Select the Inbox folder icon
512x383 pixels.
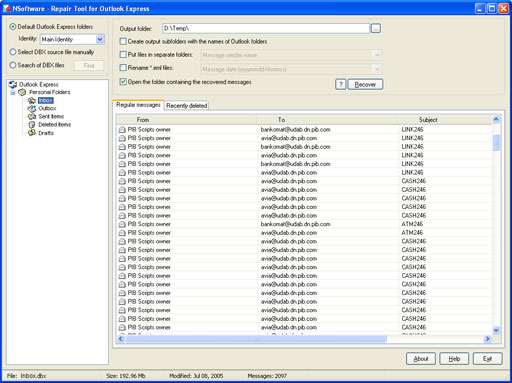(x=32, y=100)
